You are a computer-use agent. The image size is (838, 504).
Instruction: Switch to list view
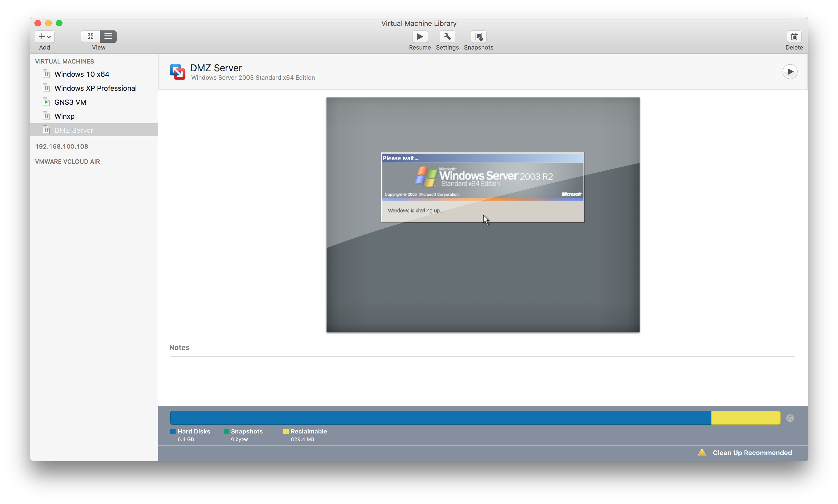pyautogui.click(x=108, y=36)
